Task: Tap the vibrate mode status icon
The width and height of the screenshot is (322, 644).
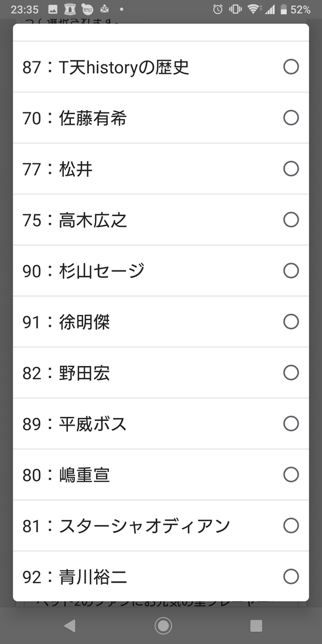Action: pos(235,9)
